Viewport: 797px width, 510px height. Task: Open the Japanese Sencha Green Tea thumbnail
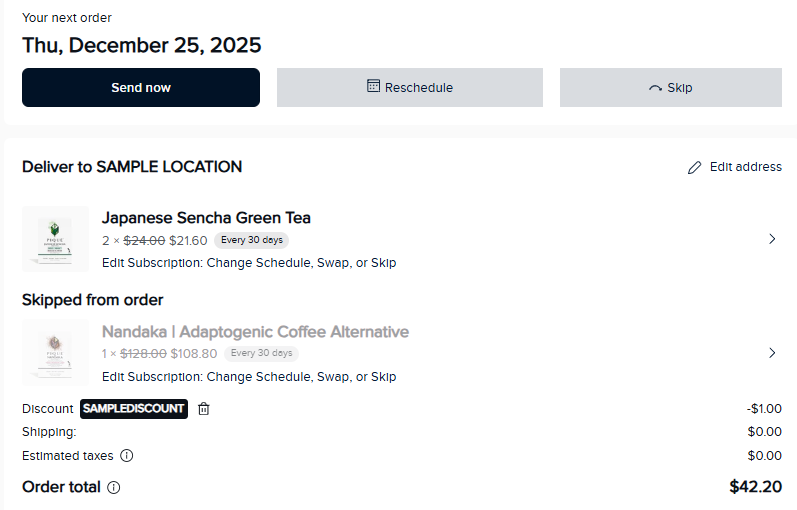(55, 239)
